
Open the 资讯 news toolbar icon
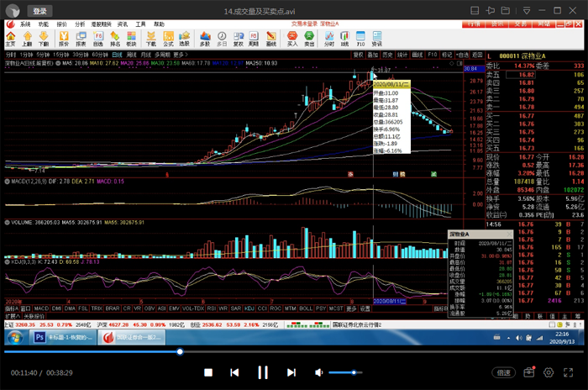(377, 39)
